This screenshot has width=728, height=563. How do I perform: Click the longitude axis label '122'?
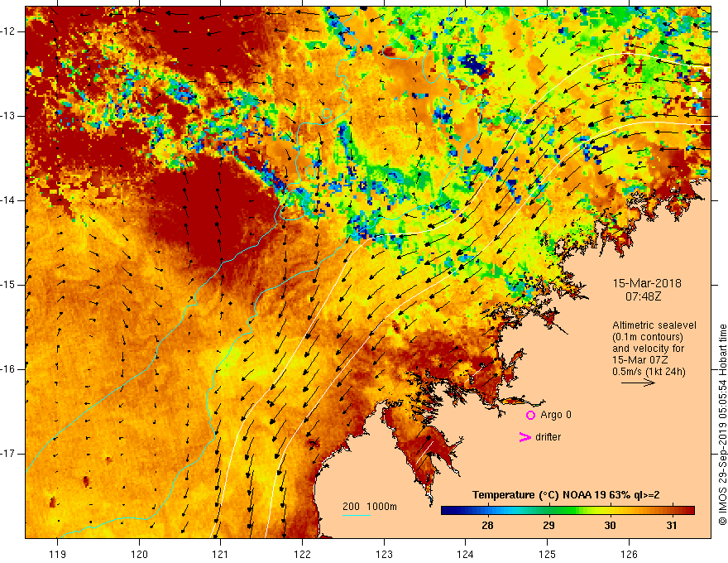coord(302,554)
